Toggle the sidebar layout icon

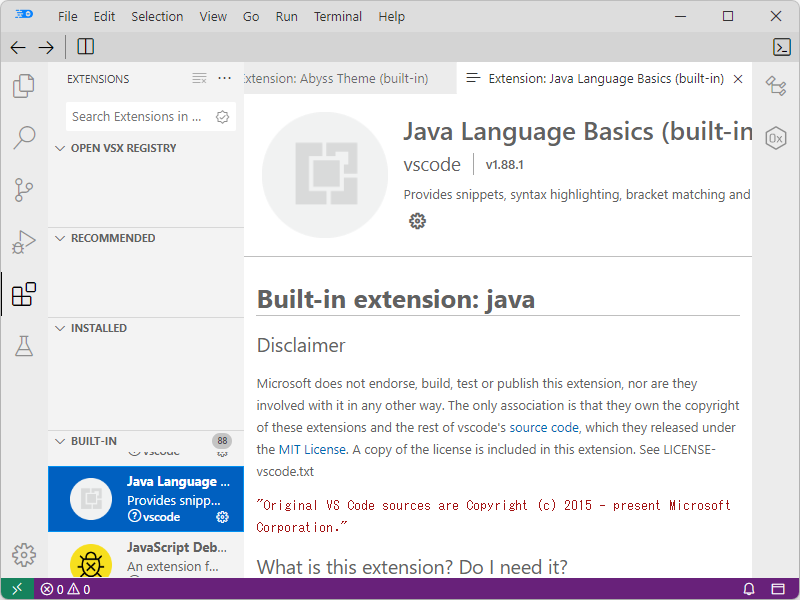(x=86, y=47)
